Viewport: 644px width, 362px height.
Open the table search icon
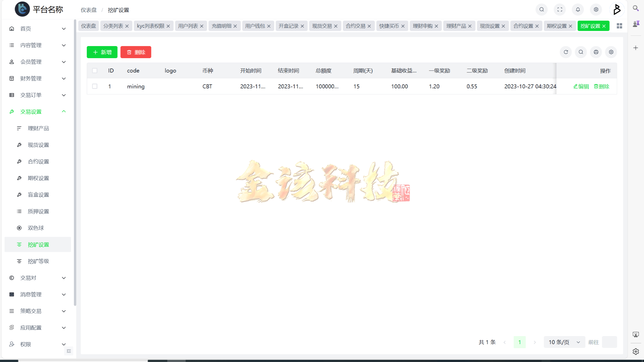click(x=581, y=52)
